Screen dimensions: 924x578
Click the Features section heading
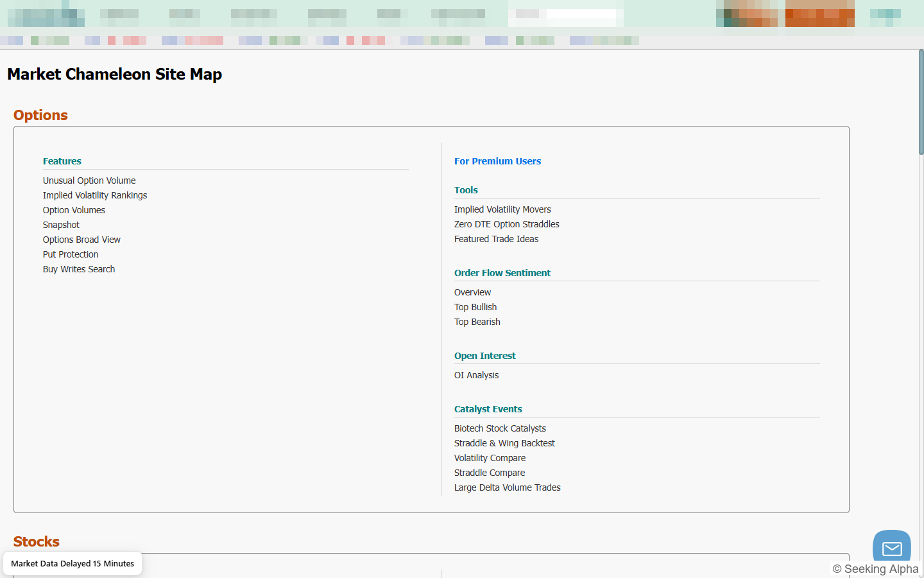coord(62,161)
